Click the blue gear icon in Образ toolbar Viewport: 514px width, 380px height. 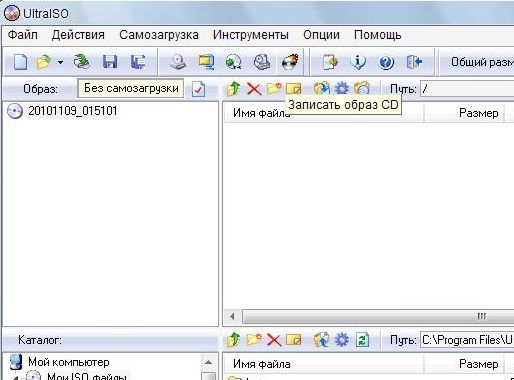(x=342, y=89)
